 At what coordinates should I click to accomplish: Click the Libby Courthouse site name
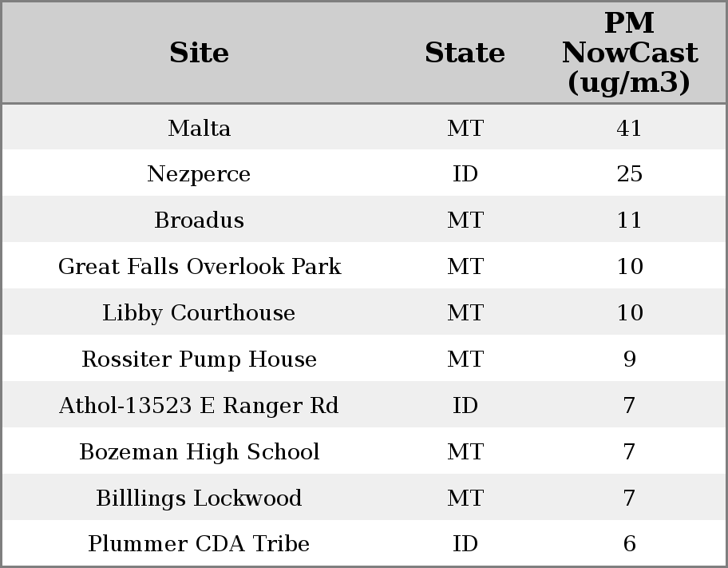[199, 313]
